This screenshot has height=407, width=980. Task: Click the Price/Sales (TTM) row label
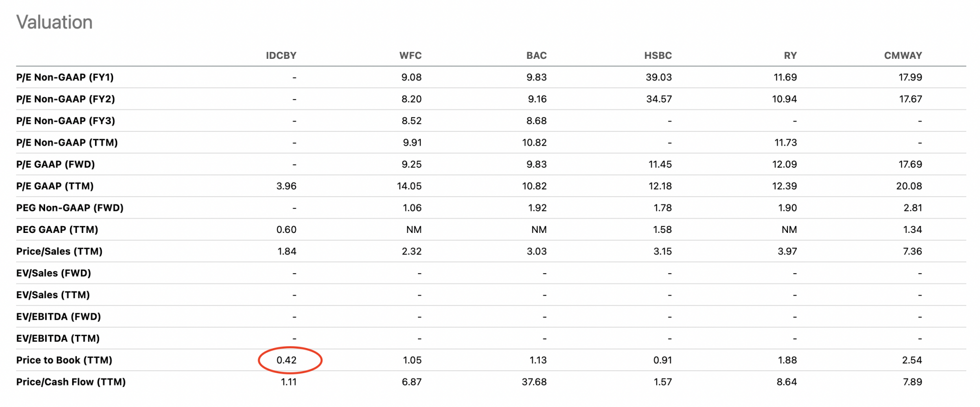point(59,251)
